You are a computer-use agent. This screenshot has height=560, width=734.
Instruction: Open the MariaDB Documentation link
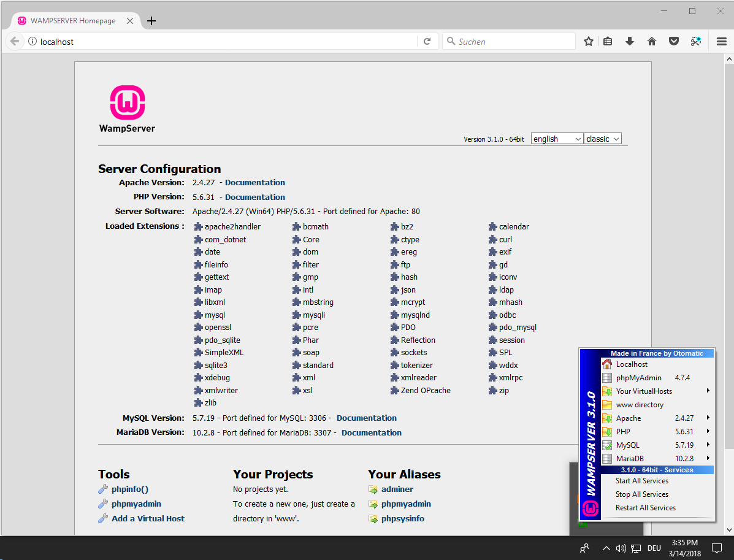(x=372, y=432)
